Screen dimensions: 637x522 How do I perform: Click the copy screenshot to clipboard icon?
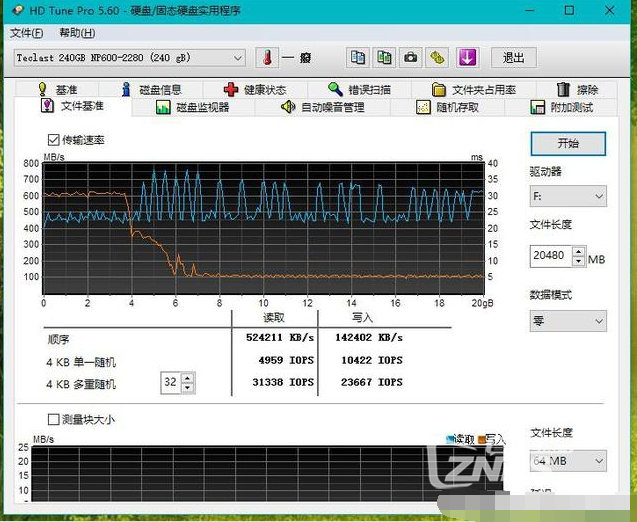384,57
